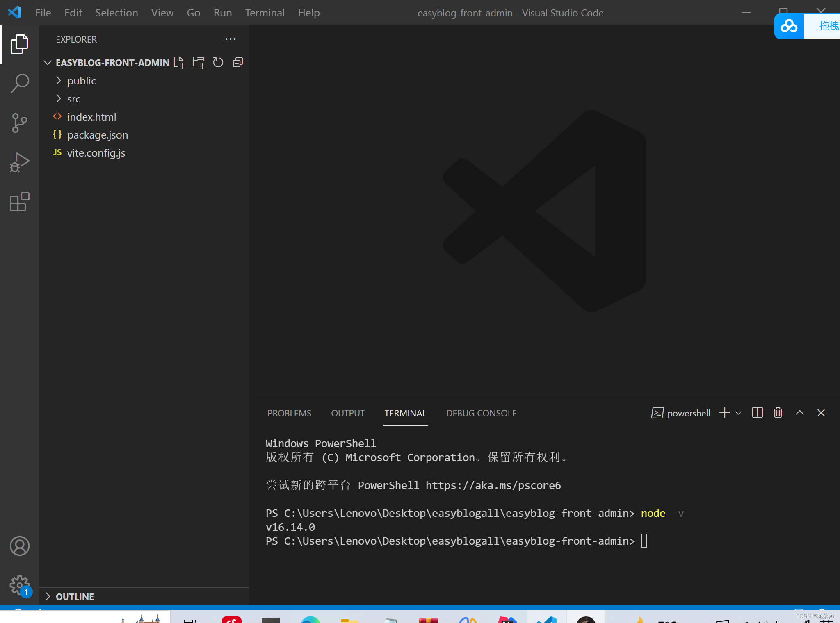Click the terminal prompt cursor
The width and height of the screenshot is (840, 623).
(x=644, y=541)
